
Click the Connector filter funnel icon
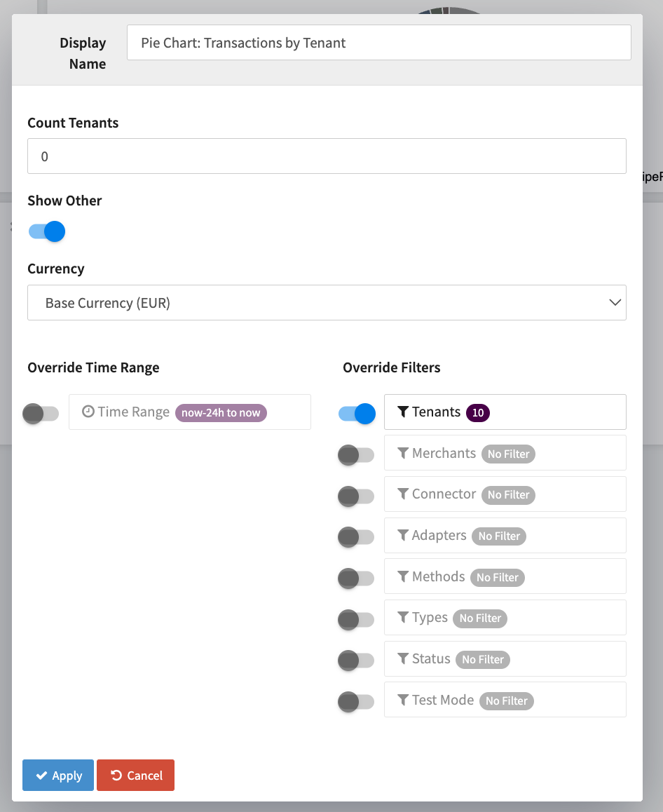click(403, 494)
